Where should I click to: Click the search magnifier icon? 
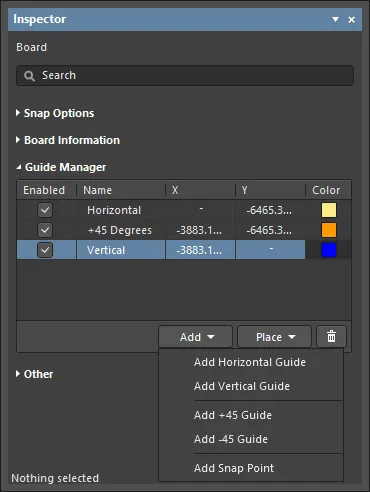click(x=29, y=76)
